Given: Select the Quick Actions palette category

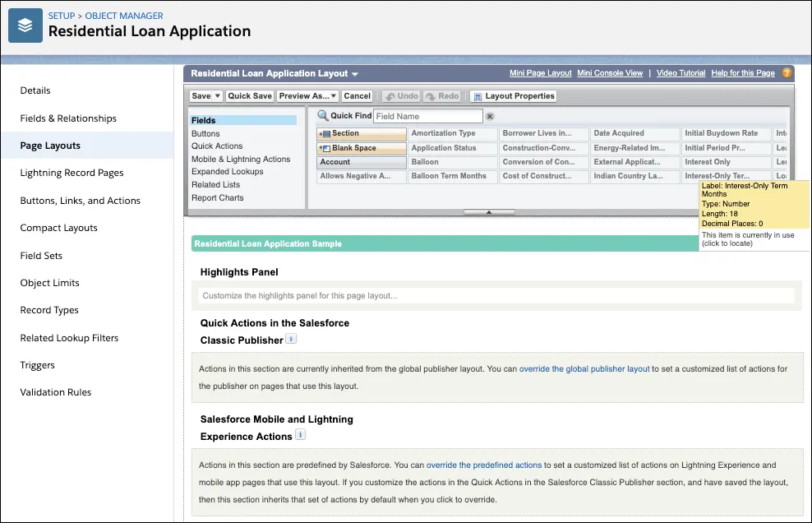Looking at the screenshot, I should click(217, 146).
